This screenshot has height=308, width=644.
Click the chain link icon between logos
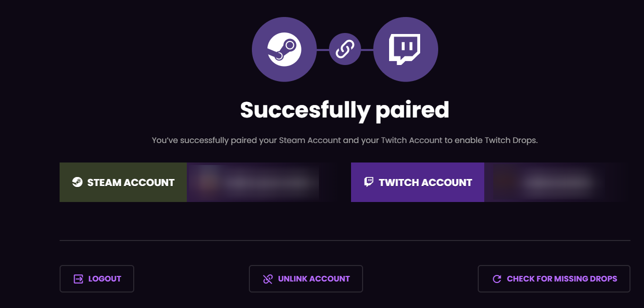point(345,49)
